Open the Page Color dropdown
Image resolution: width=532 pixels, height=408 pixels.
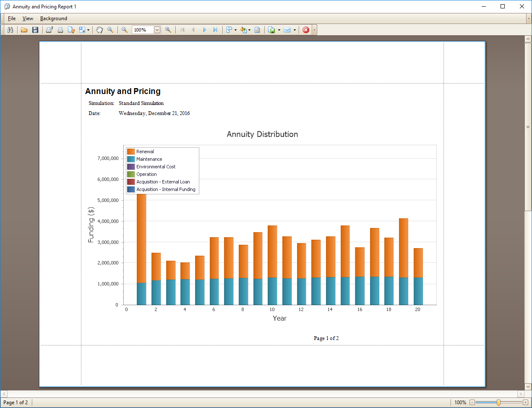(249, 30)
